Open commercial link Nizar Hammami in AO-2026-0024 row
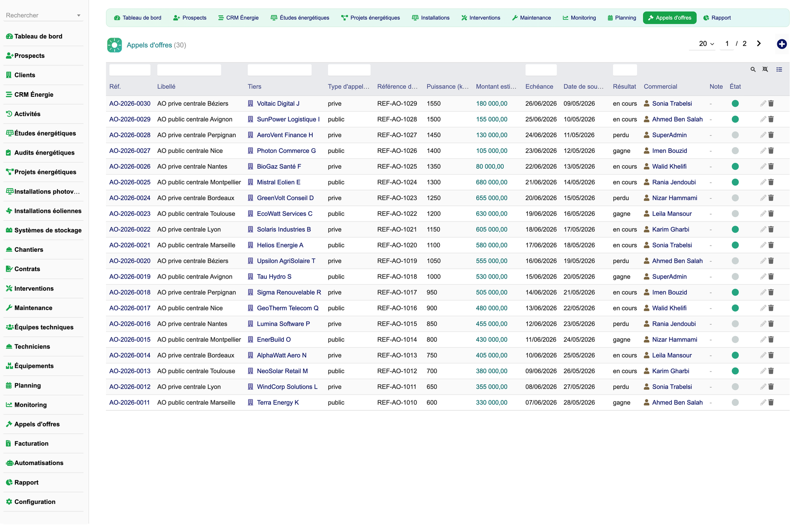The width and height of the screenshot is (805, 532). 674,198
